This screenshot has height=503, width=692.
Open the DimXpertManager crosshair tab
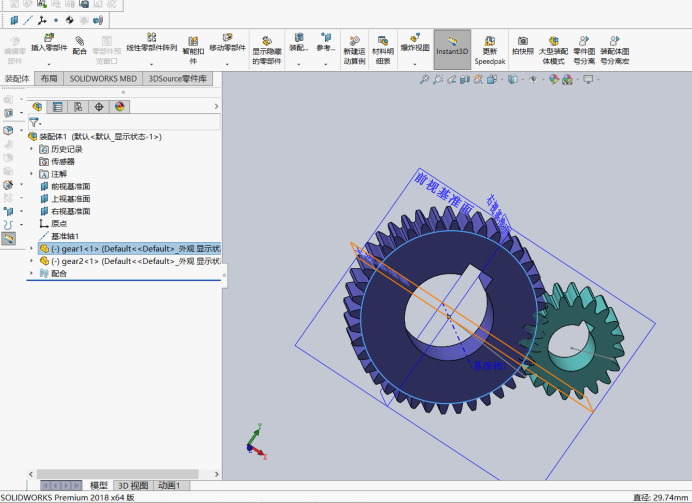99,106
